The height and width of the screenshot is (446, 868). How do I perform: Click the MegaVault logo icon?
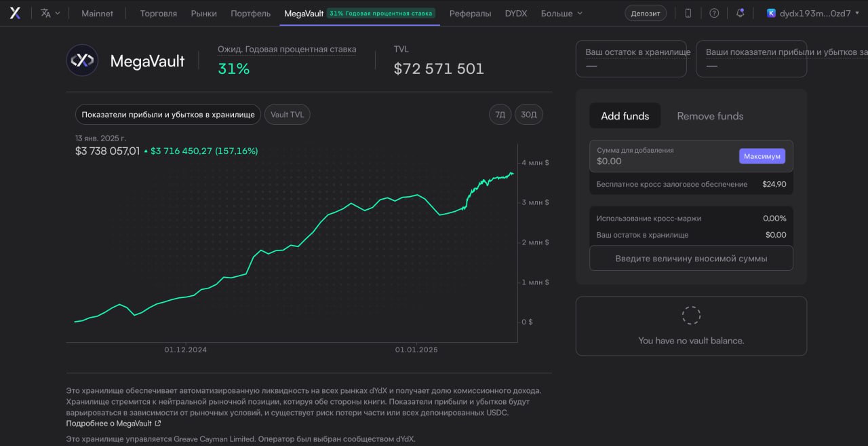pyautogui.click(x=82, y=60)
